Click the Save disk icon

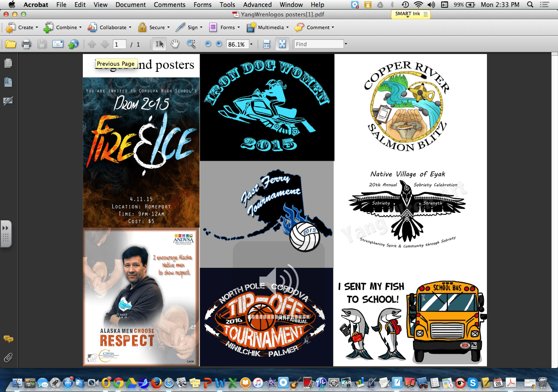pyautogui.click(x=42, y=44)
